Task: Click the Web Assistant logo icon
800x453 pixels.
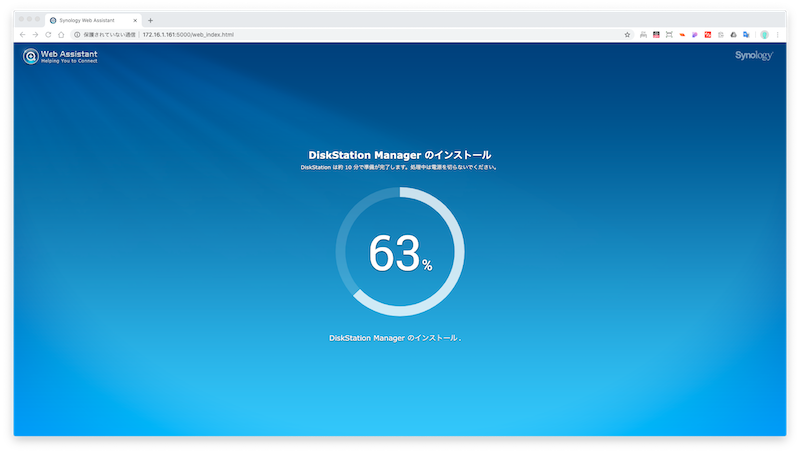Action: click(31, 56)
